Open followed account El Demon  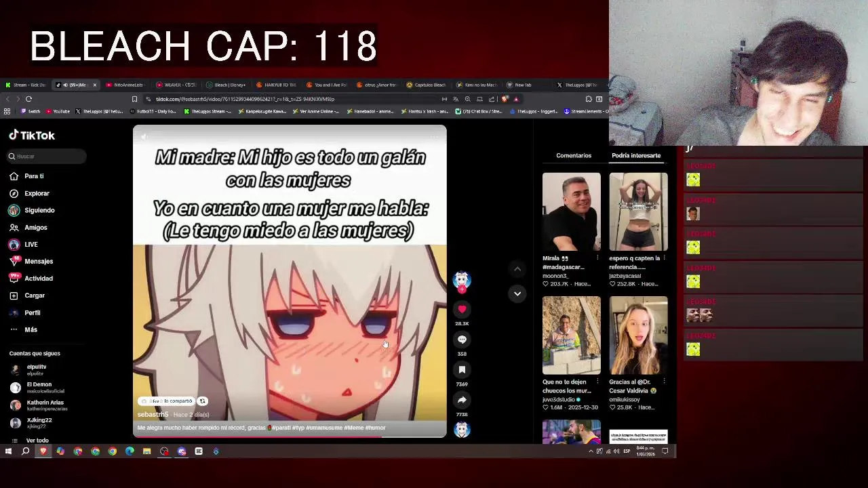pyautogui.click(x=37, y=387)
